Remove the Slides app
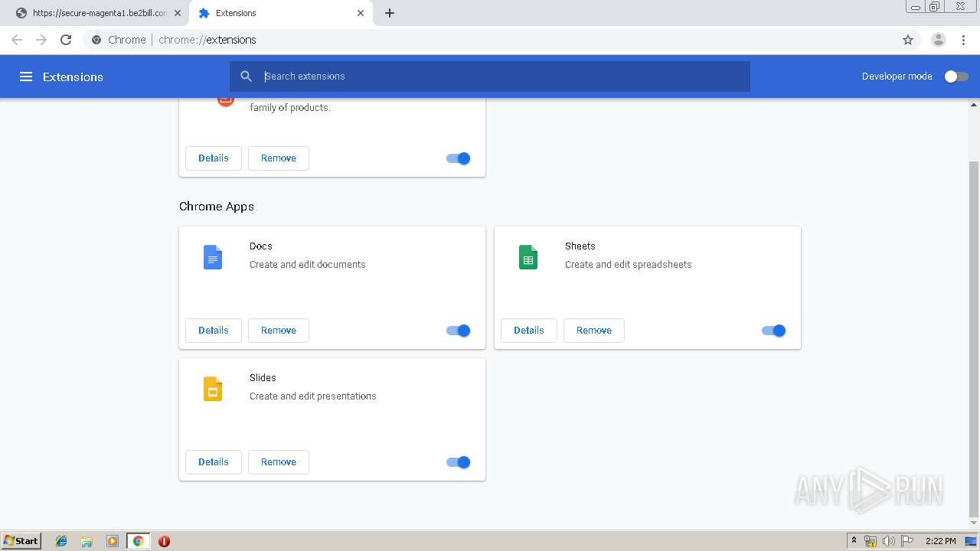980x551 pixels. point(279,462)
